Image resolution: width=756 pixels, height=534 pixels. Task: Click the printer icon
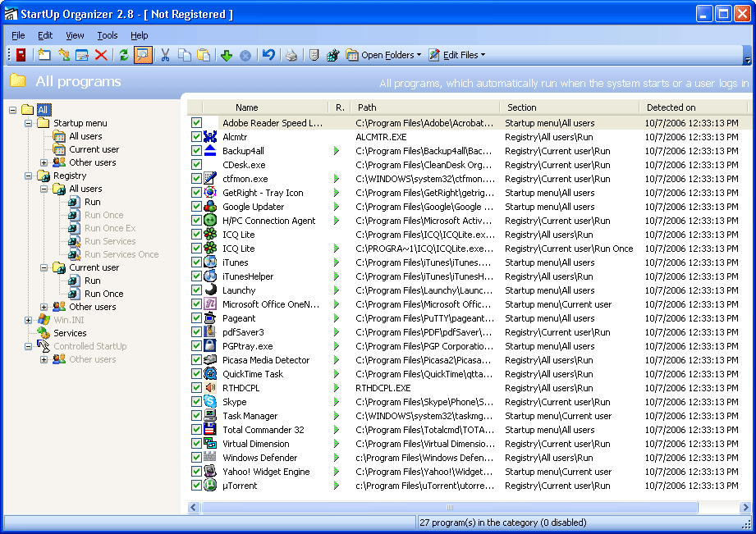coord(291,56)
